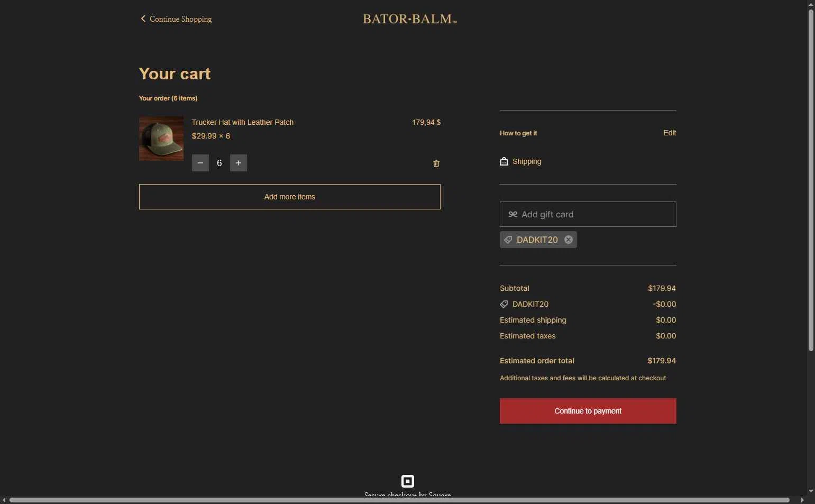Remove the DADKIT20 coupon chip
The width and height of the screenshot is (815, 504).
[x=569, y=240]
